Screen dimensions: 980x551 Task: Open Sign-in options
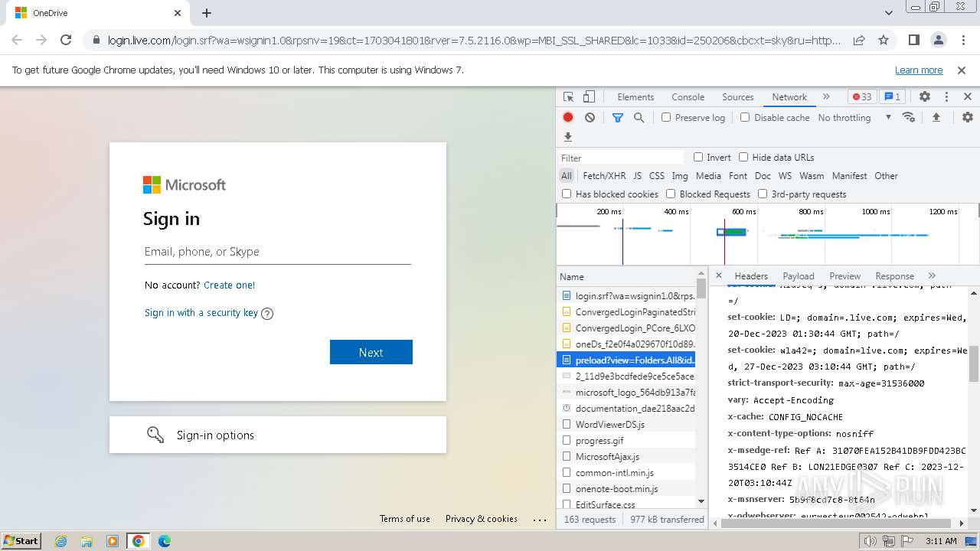(x=278, y=435)
